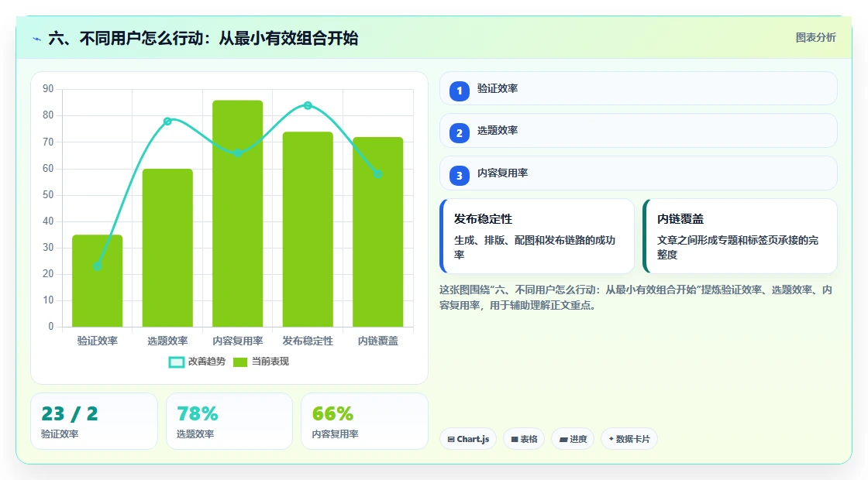The image size is (868, 480).
Task: Click the 文章之间形成专题 description text
Action: (738, 247)
